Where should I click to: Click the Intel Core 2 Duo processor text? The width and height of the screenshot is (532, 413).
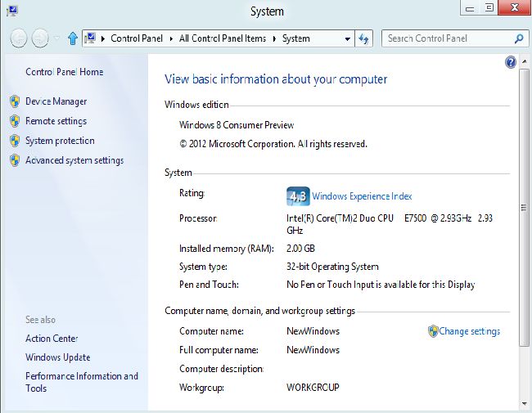(390, 224)
